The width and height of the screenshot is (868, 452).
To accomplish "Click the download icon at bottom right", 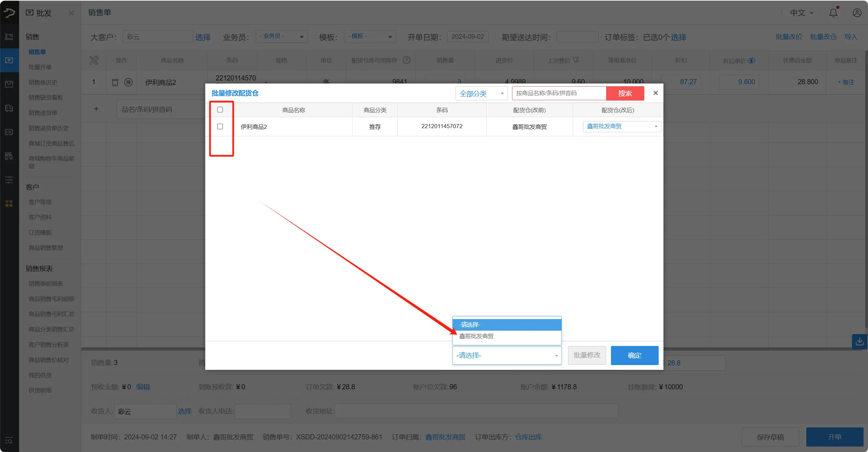I will point(860,342).
